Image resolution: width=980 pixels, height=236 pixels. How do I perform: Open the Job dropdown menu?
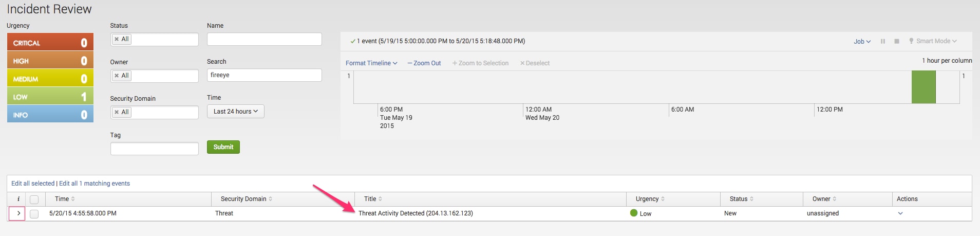[x=862, y=42]
